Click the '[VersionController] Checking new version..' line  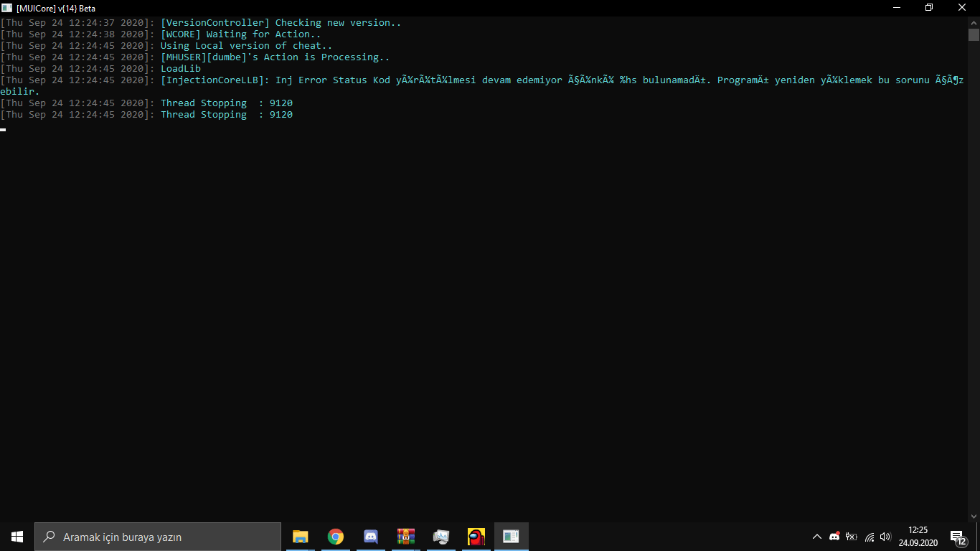click(x=281, y=22)
